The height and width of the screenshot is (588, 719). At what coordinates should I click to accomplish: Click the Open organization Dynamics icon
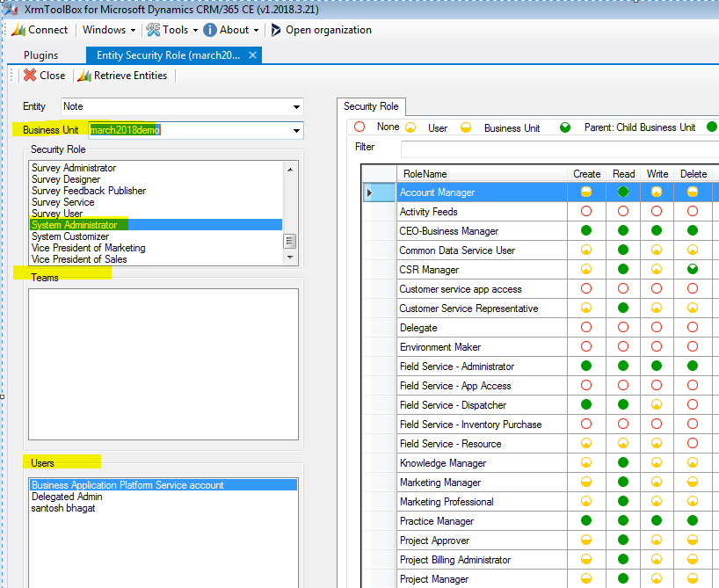[276, 30]
